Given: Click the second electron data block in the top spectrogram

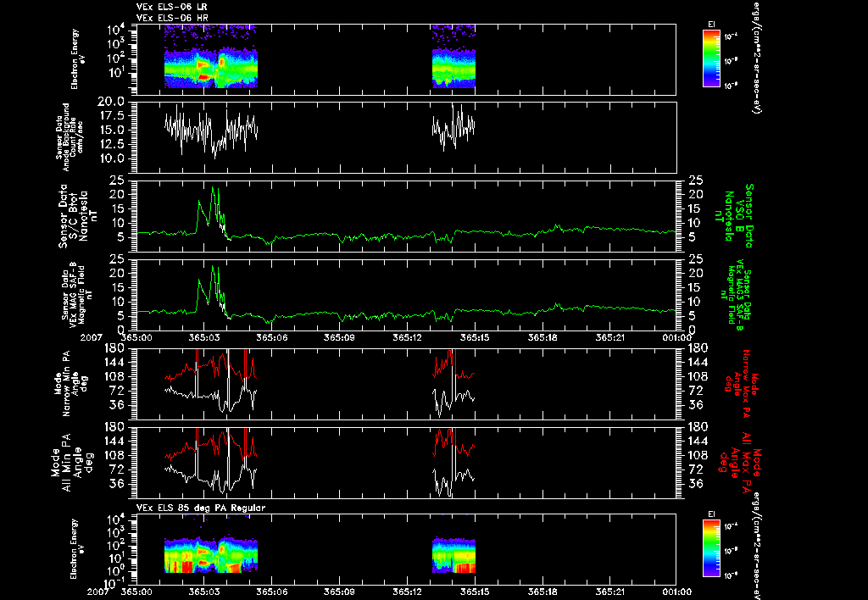Looking at the screenshot, I should [454, 57].
